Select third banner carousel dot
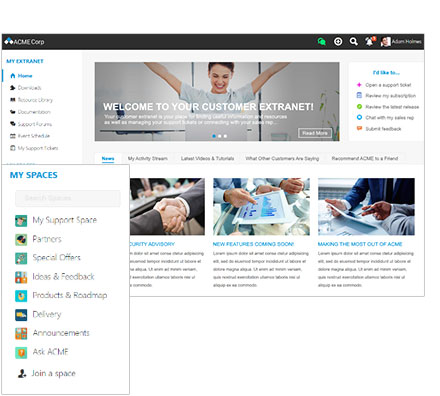 [x=225, y=136]
